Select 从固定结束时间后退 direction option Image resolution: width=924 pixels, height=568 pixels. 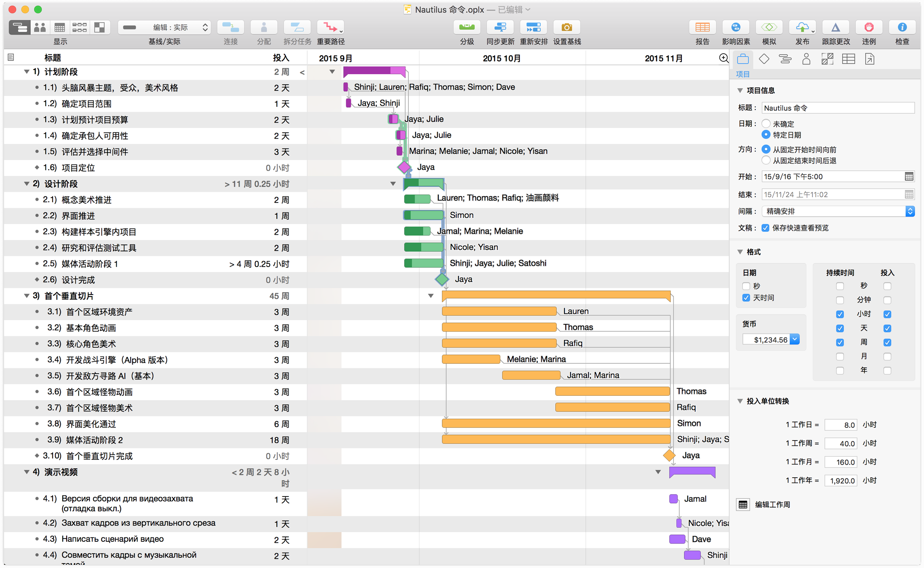click(765, 161)
